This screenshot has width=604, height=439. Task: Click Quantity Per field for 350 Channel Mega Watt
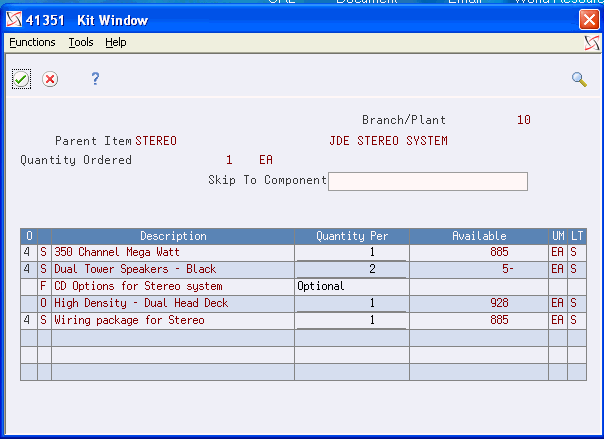point(351,253)
